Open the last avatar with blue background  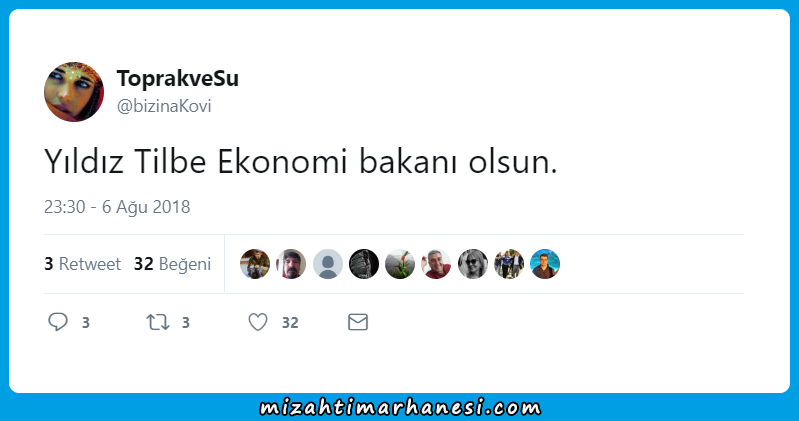545,264
